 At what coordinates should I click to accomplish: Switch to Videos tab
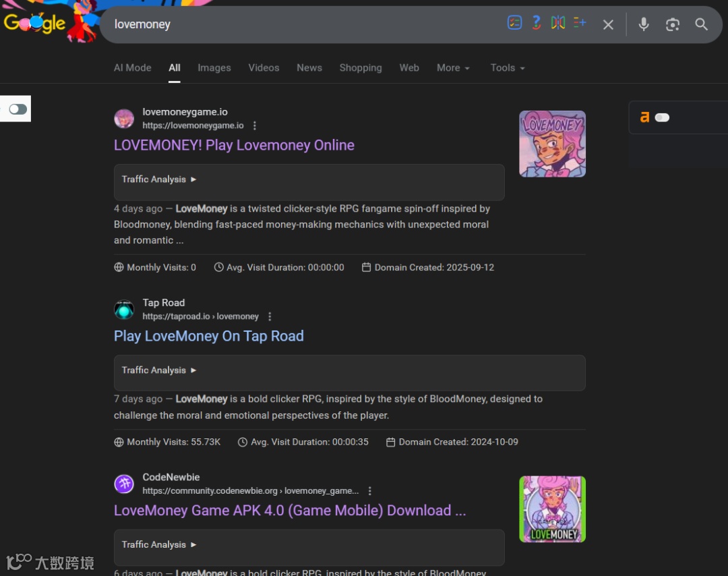pos(264,68)
